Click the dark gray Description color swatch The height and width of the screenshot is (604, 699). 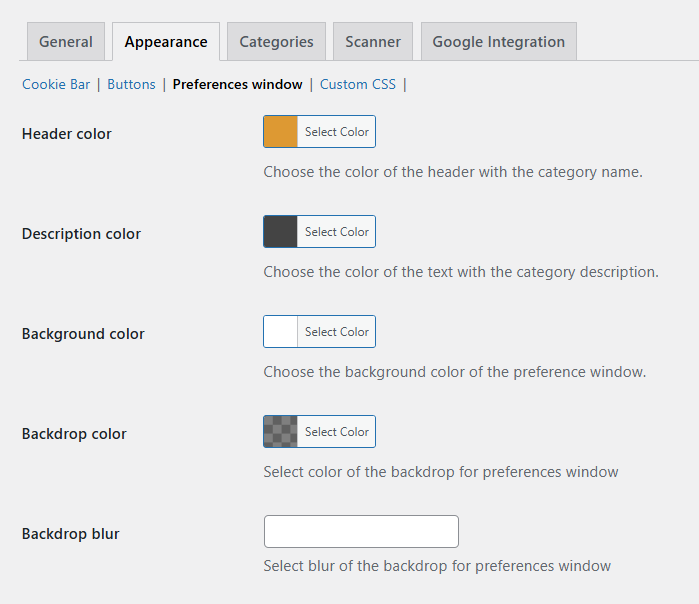[281, 232]
